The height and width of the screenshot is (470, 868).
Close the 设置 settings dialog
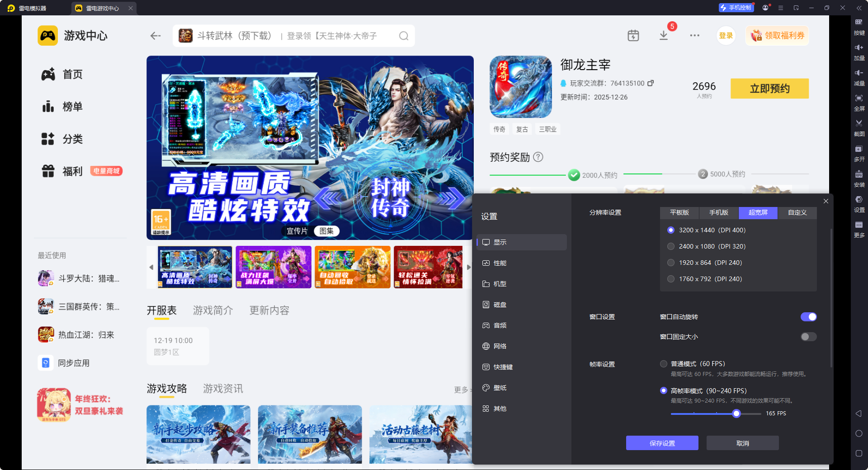pos(826,201)
